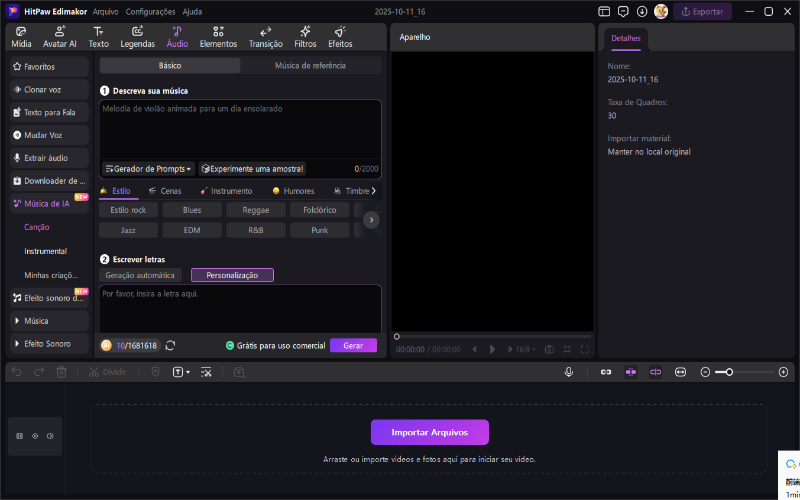The width and height of the screenshot is (800, 500).
Task: Click the microphone record voiceover icon
Action: tap(569, 372)
